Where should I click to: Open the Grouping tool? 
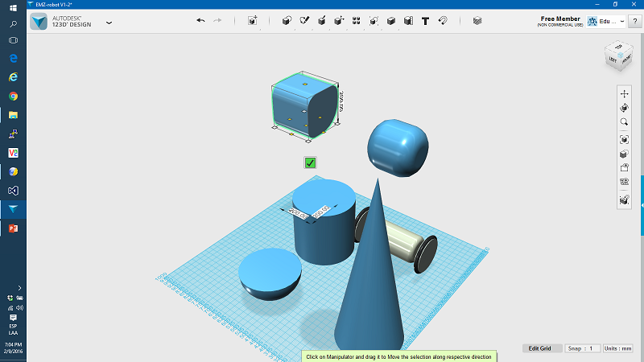(x=374, y=21)
